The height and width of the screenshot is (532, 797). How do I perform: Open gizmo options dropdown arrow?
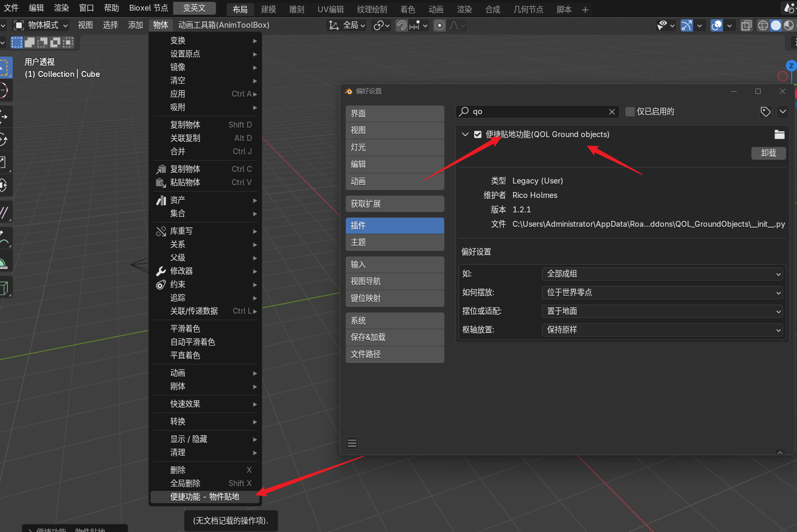[699, 25]
